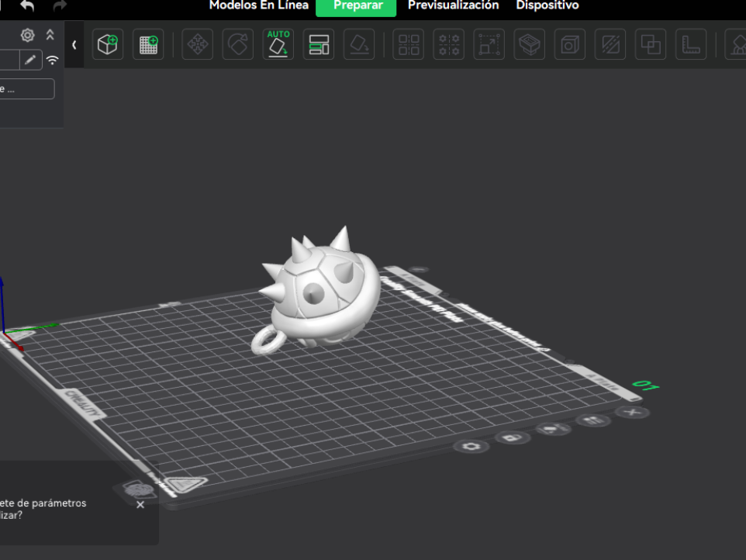Select the spiked shell model on plate
The height and width of the screenshot is (560, 746).
[x=318, y=292]
